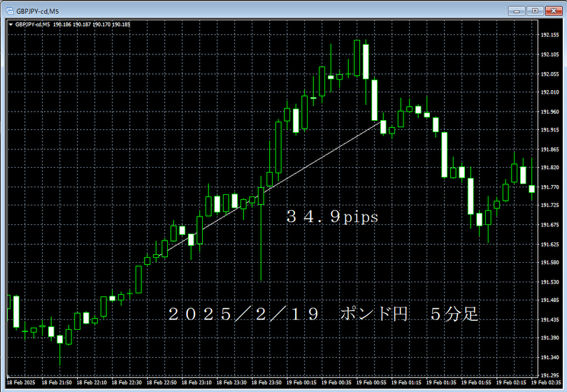The width and height of the screenshot is (567, 392).
Task: Click the 191.960 price axis label
Action: point(550,112)
